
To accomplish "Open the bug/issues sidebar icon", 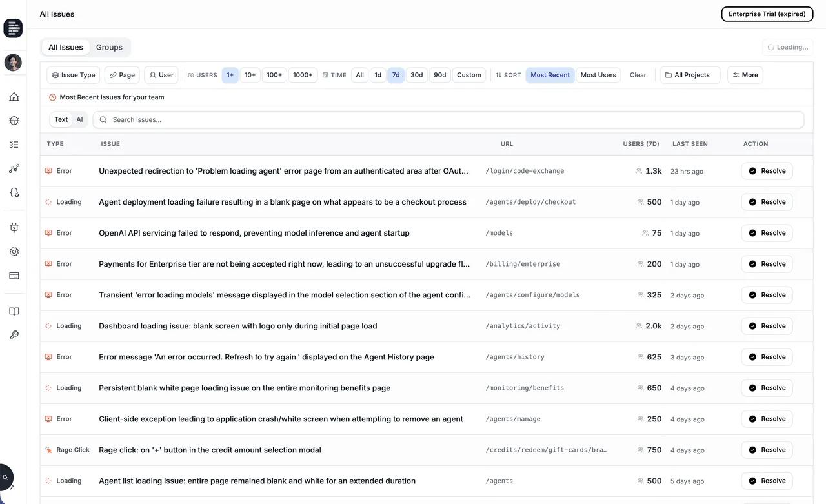I will (14, 121).
